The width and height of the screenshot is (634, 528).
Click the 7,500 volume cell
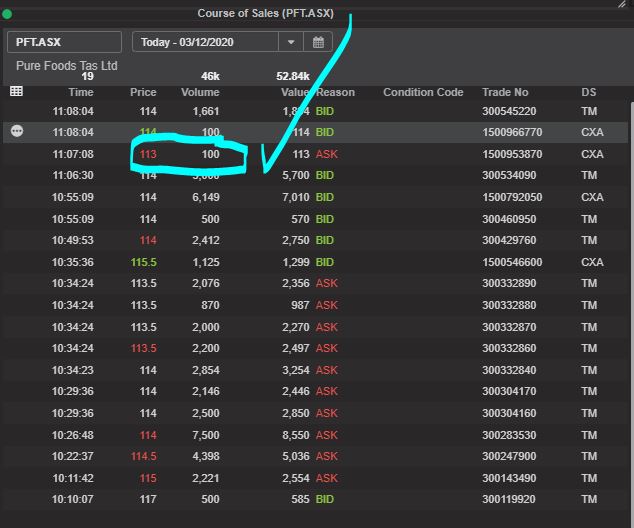[x=206, y=435]
